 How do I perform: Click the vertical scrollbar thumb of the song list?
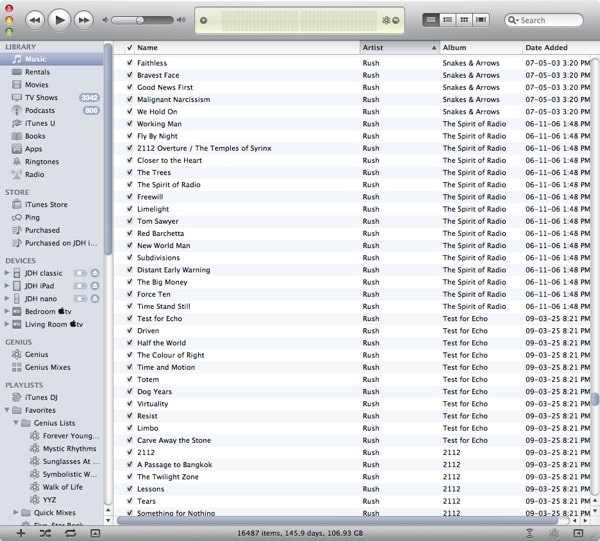tap(595, 399)
